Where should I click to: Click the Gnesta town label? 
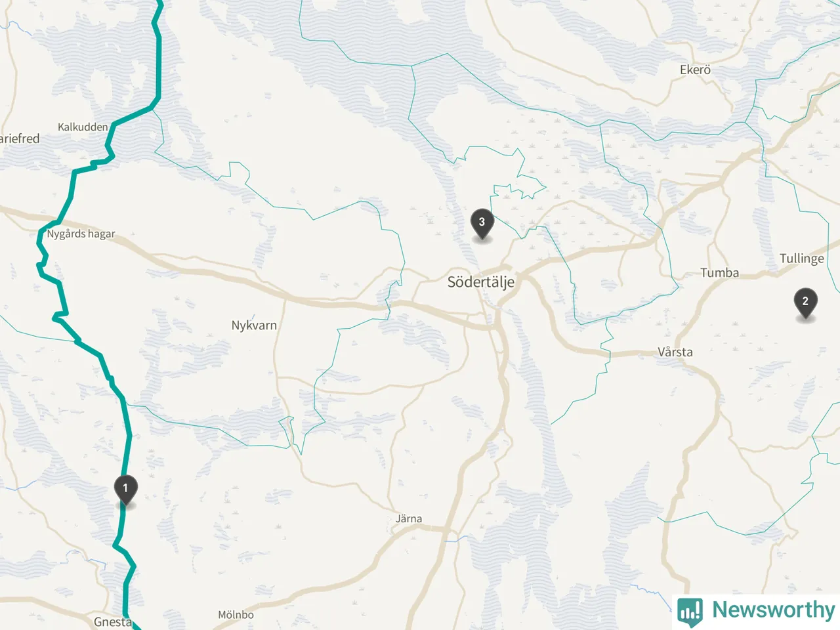tap(113, 621)
